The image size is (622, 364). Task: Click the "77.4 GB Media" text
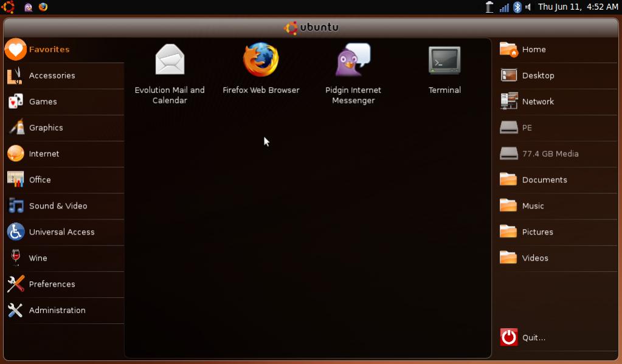pos(550,154)
